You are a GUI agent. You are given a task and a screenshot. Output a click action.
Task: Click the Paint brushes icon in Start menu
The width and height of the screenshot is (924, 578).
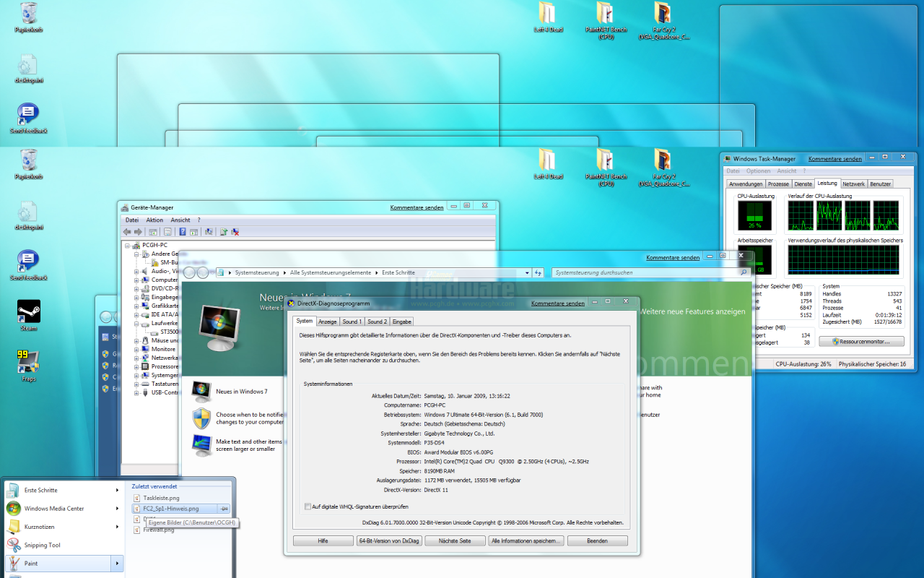tap(14, 564)
